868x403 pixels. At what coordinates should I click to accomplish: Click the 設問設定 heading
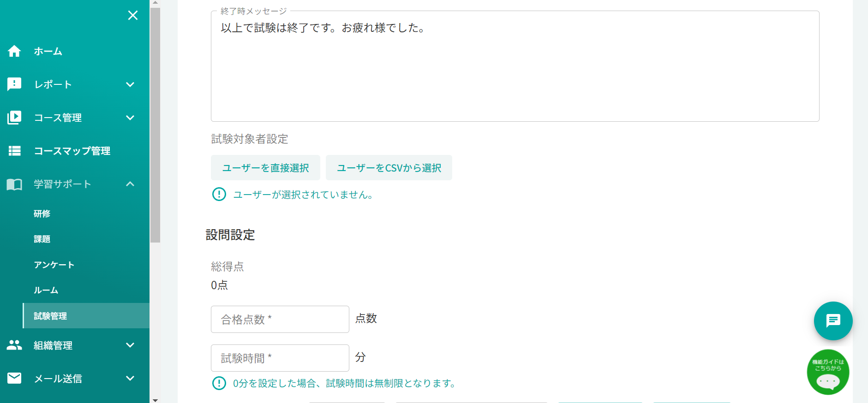coord(230,235)
